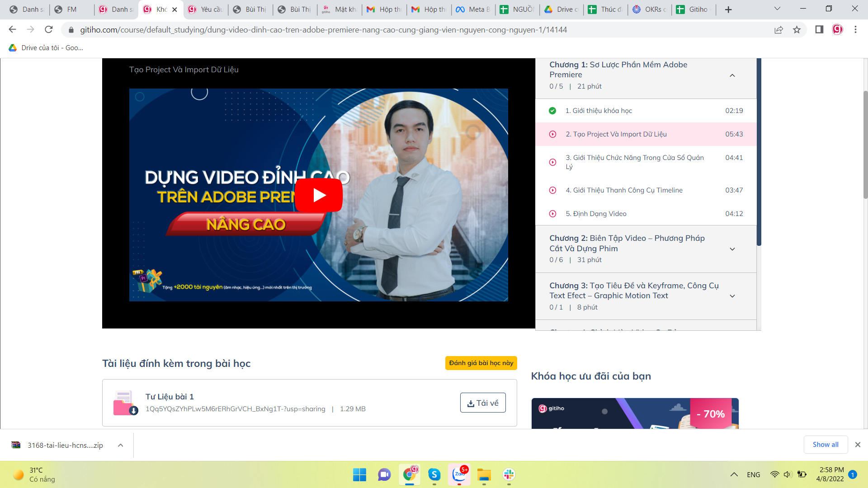Open the -70% Gitiho promo course card
Image resolution: width=868 pixels, height=488 pixels.
(635, 413)
